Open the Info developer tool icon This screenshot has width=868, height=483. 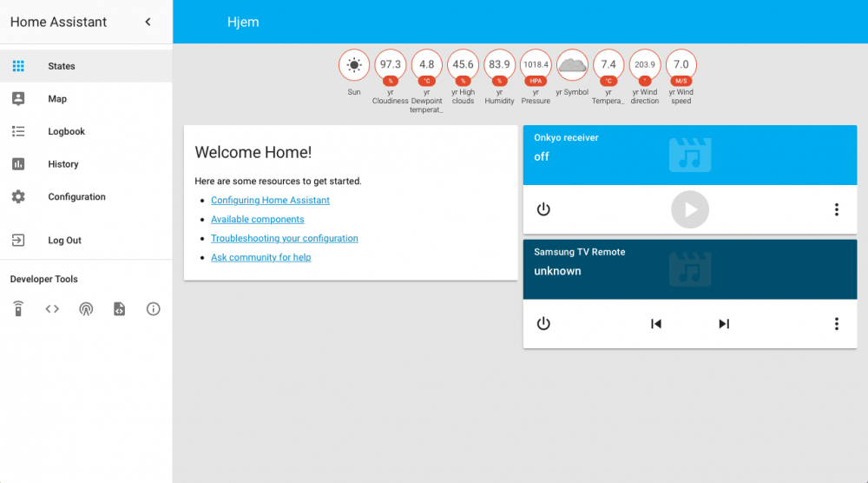pyautogui.click(x=154, y=308)
